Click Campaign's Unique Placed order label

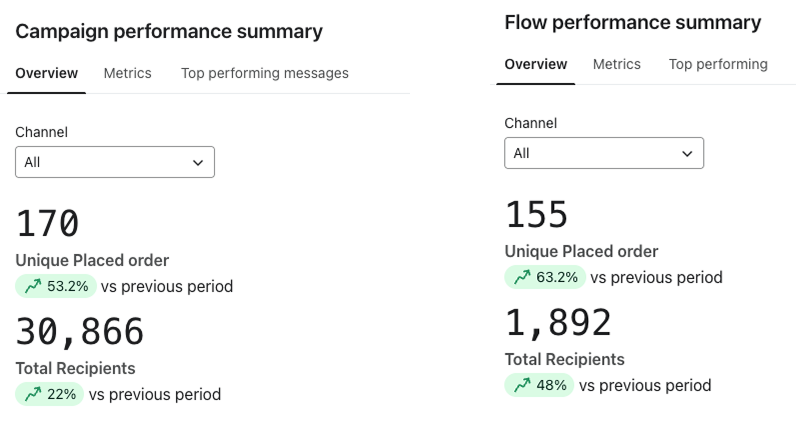click(x=92, y=261)
